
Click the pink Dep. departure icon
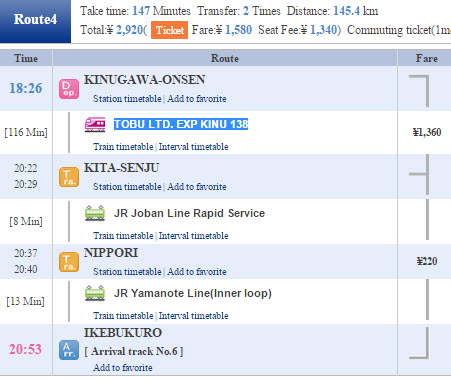pyautogui.click(x=69, y=89)
